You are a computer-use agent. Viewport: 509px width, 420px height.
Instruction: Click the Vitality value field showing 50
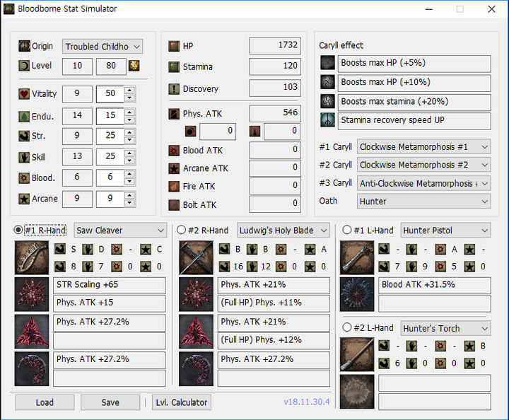110,94
